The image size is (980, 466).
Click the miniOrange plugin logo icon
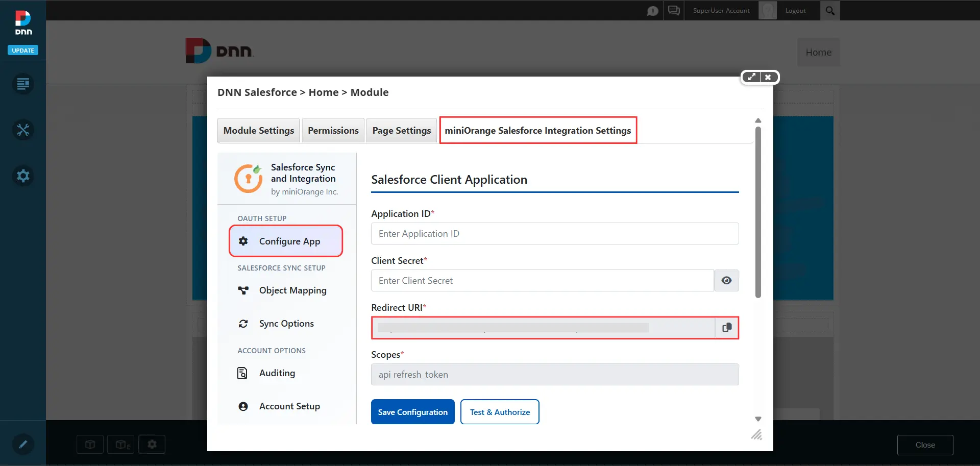[x=248, y=178]
